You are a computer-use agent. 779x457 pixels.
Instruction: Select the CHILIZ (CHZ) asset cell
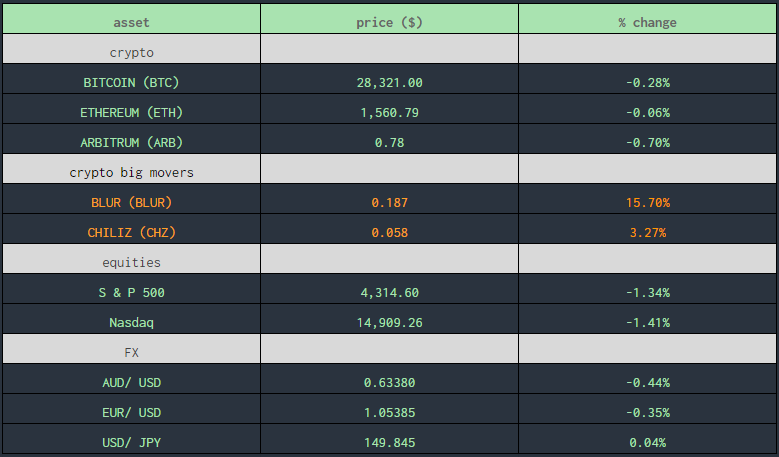pyautogui.click(x=132, y=228)
